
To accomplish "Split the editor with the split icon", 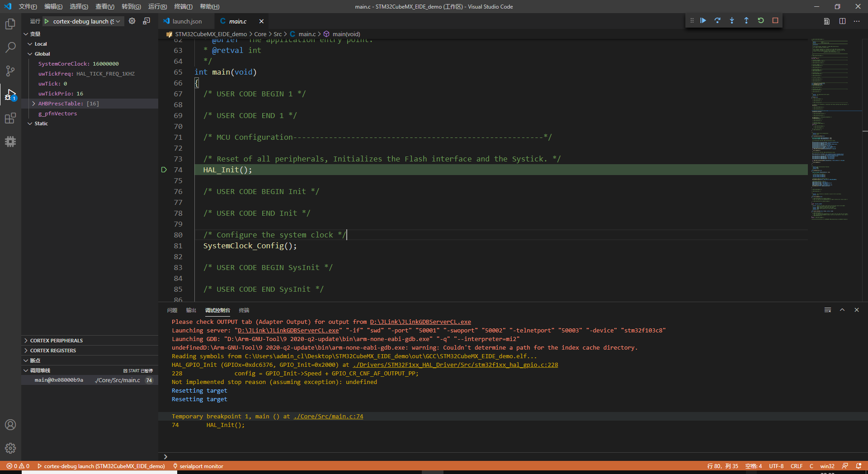I will pyautogui.click(x=842, y=21).
